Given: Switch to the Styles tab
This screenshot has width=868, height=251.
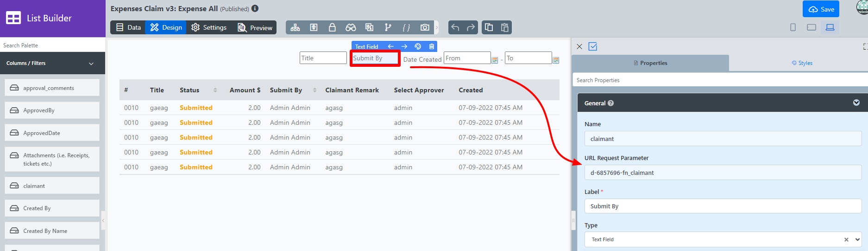Looking at the screenshot, I should pos(802,63).
